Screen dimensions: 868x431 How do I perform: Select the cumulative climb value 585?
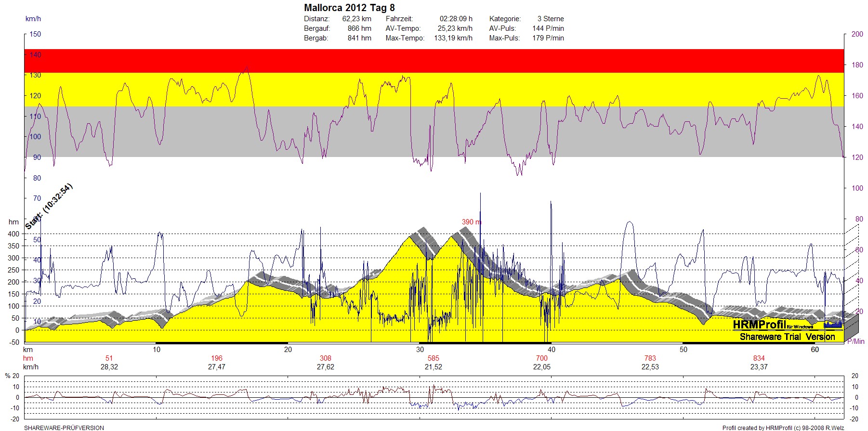433,358
